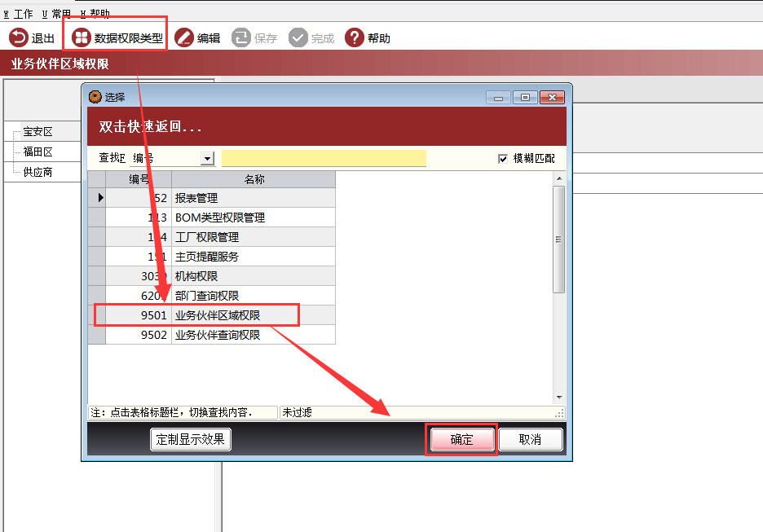Open the 常用 menu
The image size is (763, 532).
click(x=56, y=14)
